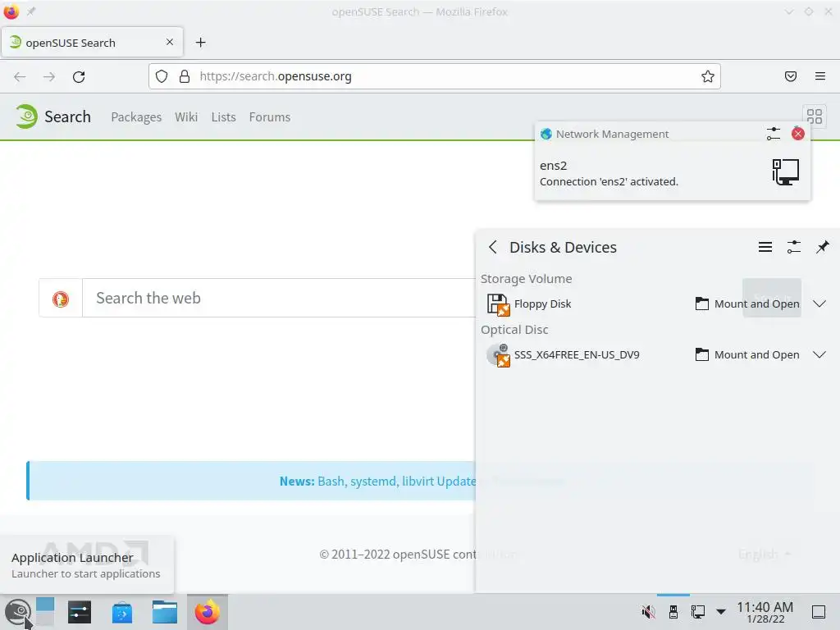840x630 pixels.
Task: Click the 'Optical Disc' section header
Action: pos(514,330)
